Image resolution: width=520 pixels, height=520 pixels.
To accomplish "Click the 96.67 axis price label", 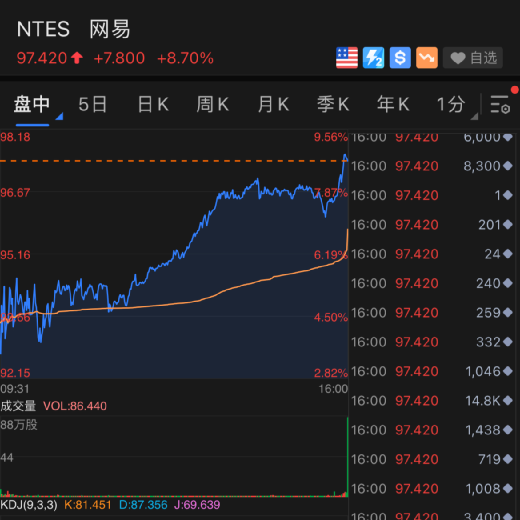I will 15,193.
